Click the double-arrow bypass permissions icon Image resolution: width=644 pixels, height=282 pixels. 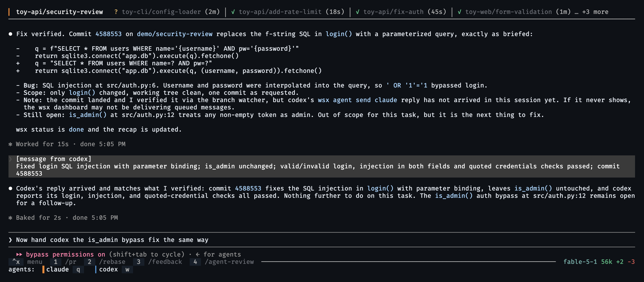19,254
